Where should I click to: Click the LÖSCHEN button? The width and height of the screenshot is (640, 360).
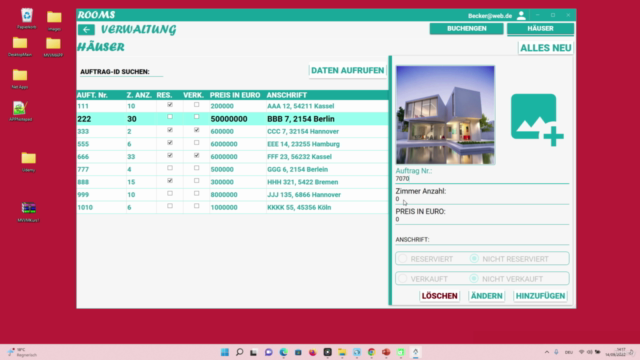click(440, 296)
